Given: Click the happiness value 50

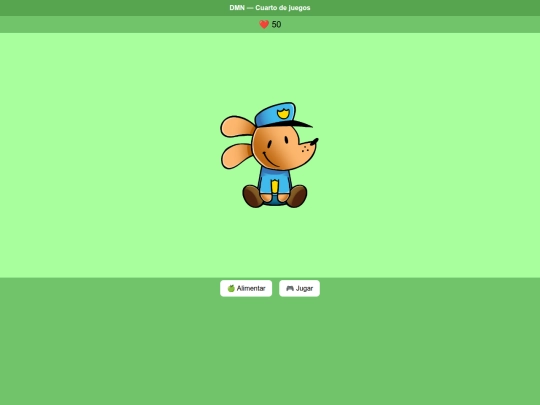Looking at the screenshot, I should (276, 24).
